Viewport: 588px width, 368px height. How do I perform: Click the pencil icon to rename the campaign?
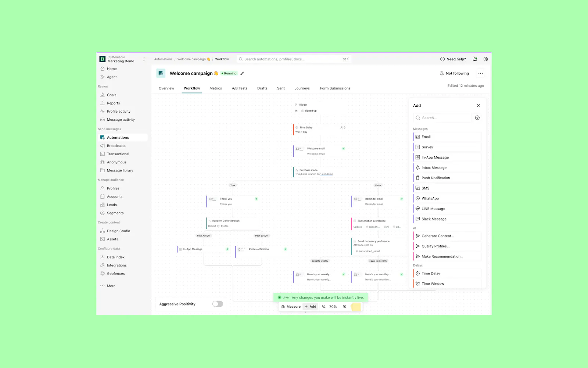[242, 73]
